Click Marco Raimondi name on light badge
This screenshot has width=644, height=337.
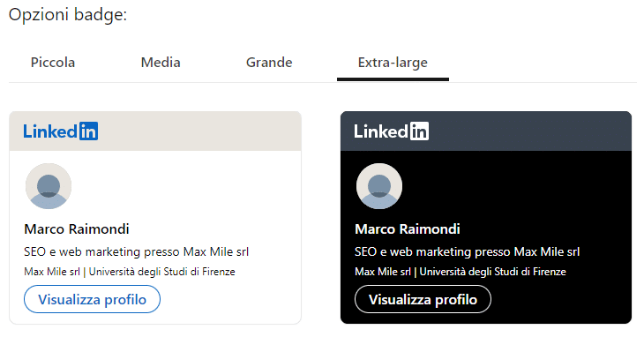tap(77, 229)
